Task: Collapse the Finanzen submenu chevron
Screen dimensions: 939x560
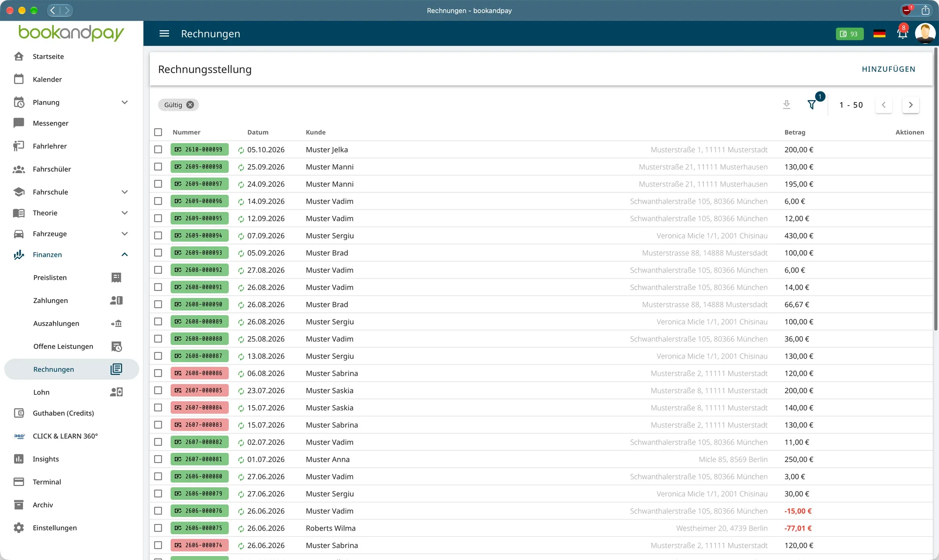Action: click(125, 255)
